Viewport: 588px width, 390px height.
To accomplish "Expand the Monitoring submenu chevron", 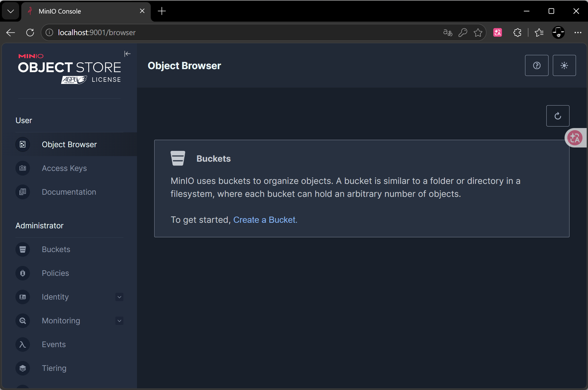I will click(119, 321).
